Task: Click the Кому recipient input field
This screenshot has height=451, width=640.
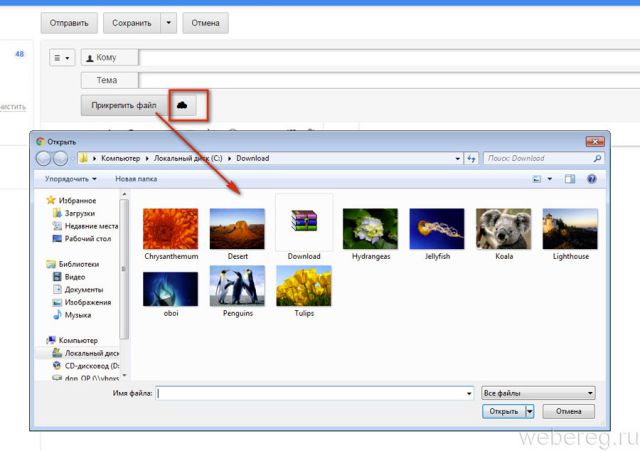Action: 389,58
